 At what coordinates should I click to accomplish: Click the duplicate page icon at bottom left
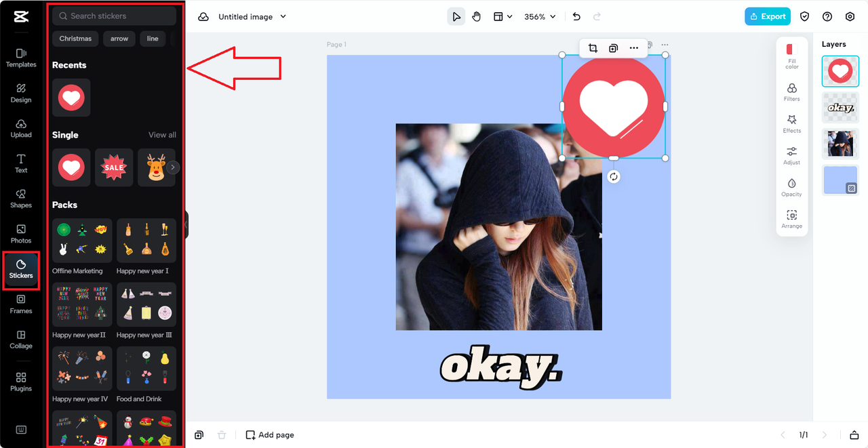tap(199, 435)
